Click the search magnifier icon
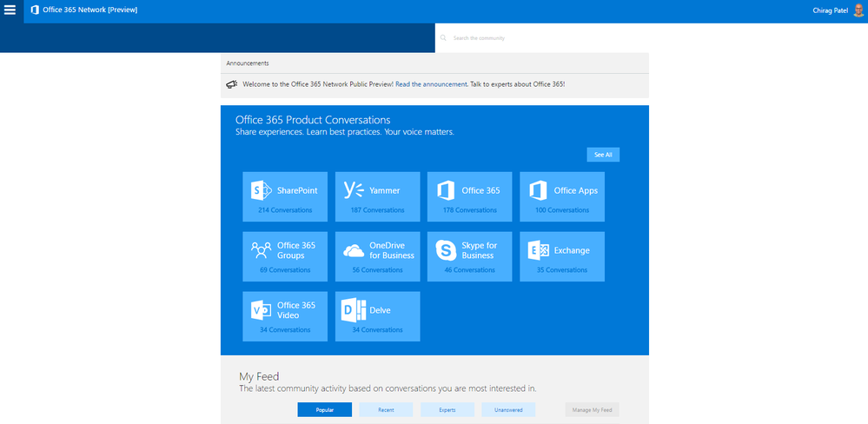The width and height of the screenshot is (868, 424). pyautogui.click(x=443, y=38)
